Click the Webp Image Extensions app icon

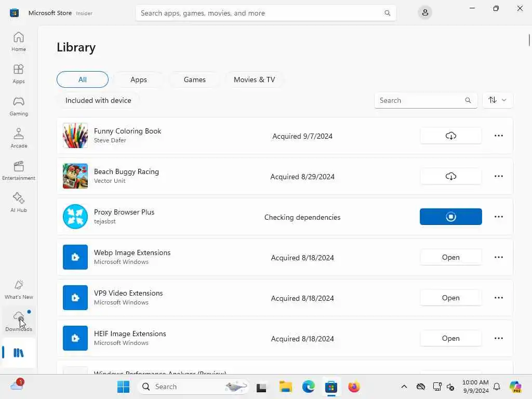[x=75, y=257]
